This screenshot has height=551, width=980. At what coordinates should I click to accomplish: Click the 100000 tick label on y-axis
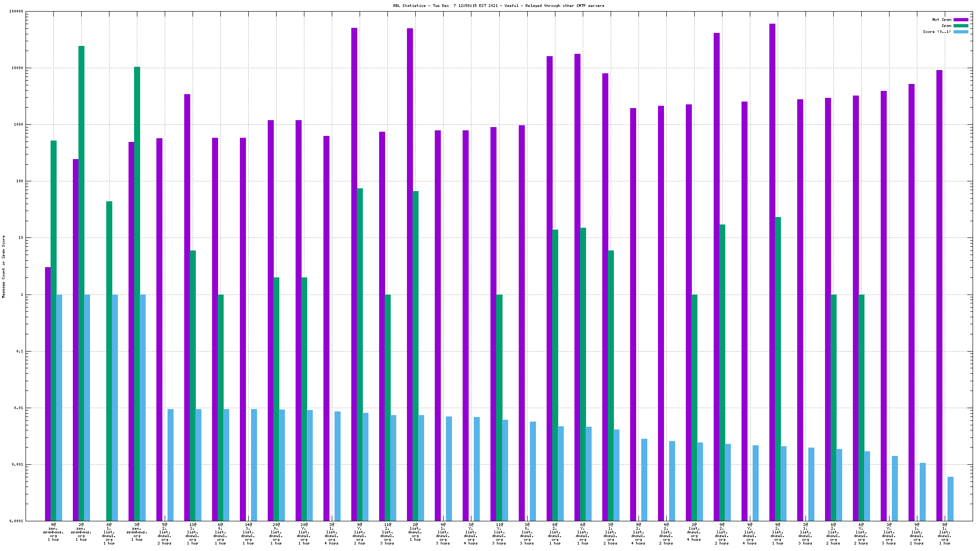pos(15,12)
